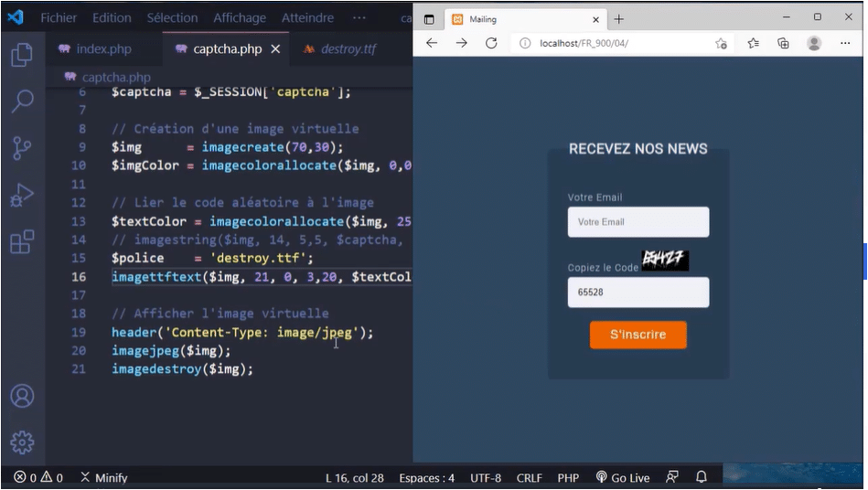Viewport: 868px width, 490px height.
Task: Show errors and warnings problems panel
Action: click(x=38, y=477)
